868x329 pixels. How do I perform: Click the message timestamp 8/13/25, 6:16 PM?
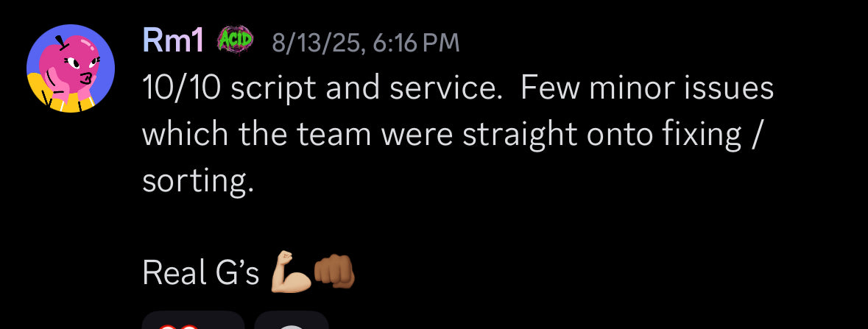[366, 43]
